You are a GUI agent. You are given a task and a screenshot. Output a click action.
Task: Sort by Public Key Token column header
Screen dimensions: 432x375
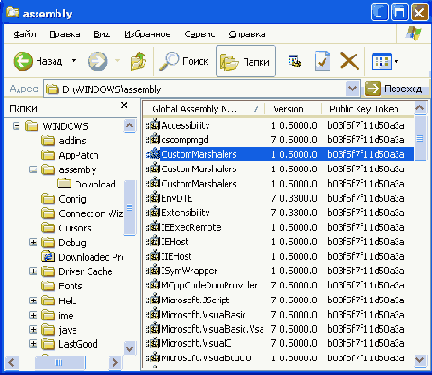(368, 109)
